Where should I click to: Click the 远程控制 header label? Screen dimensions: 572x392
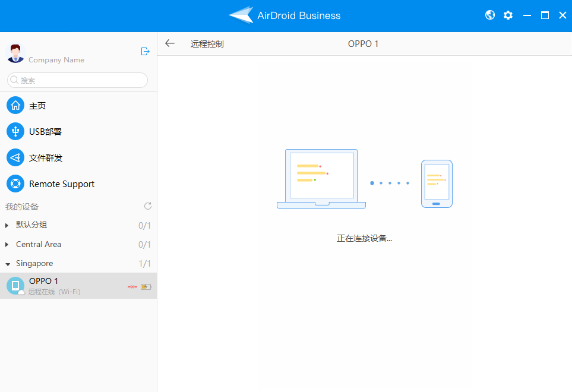pos(207,44)
